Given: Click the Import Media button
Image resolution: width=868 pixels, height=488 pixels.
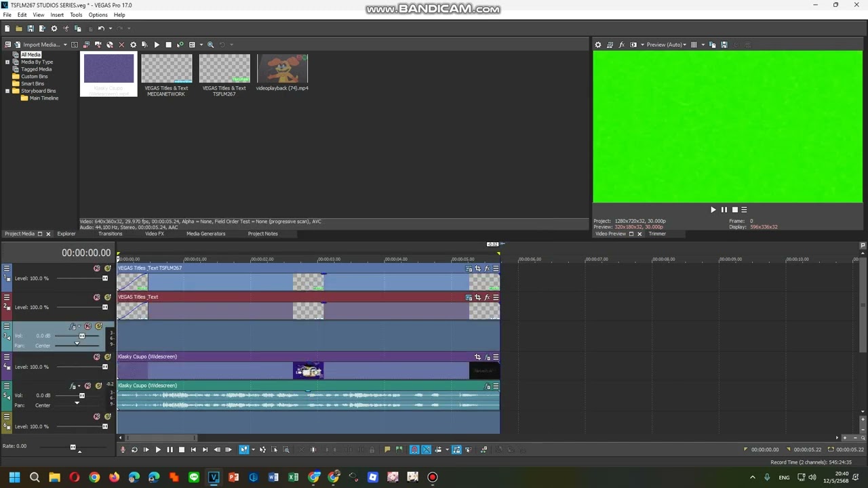Looking at the screenshot, I should tap(36, 45).
